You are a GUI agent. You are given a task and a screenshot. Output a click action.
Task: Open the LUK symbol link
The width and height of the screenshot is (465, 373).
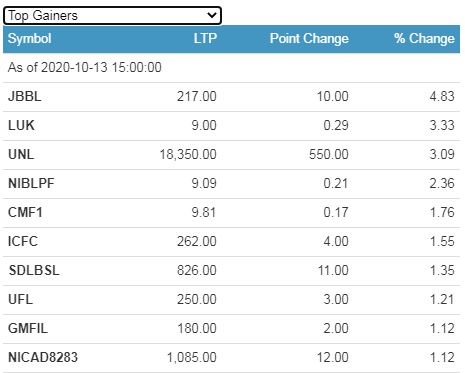click(x=21, y=125)
